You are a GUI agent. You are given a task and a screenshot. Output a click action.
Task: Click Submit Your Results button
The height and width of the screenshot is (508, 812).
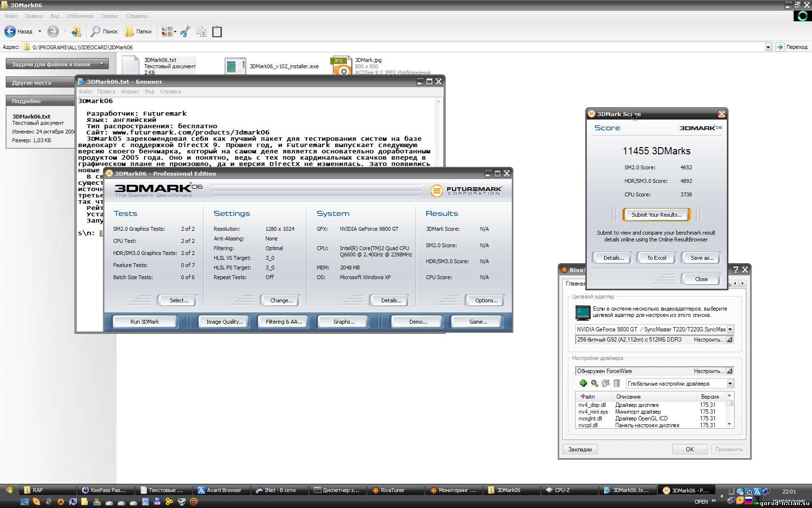[x=656, y=215]
